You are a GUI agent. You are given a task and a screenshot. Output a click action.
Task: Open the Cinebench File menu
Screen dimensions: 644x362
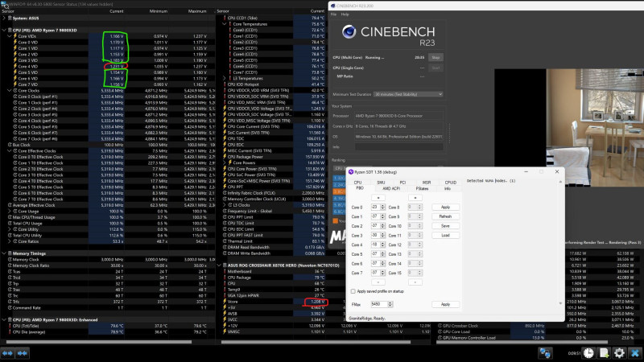333,14
